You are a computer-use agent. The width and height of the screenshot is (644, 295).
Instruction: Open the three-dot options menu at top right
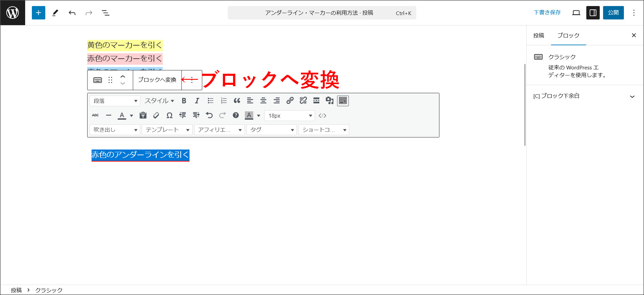(x=634, y=13)
